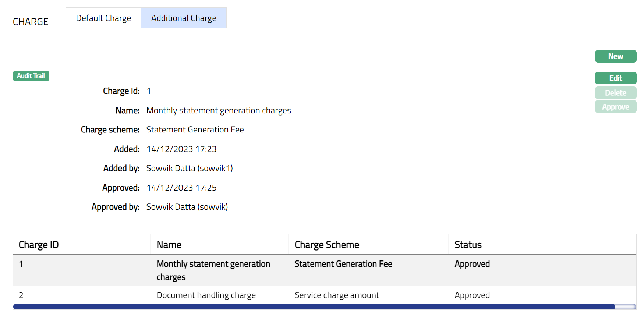
Task: Sort by the Charge ID column header
Action: tap(39, 245)
